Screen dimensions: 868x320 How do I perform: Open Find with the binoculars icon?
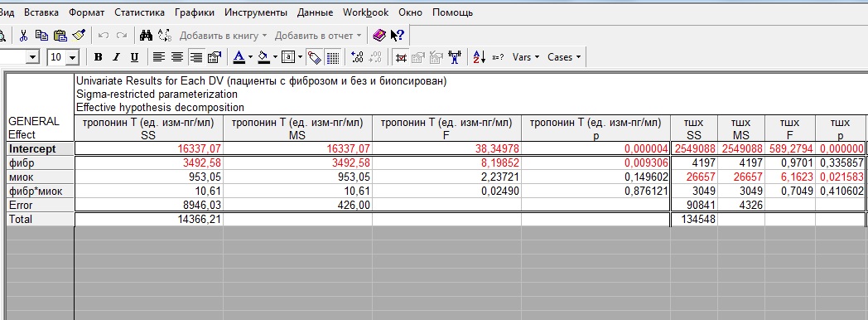(x=146, y=36)
